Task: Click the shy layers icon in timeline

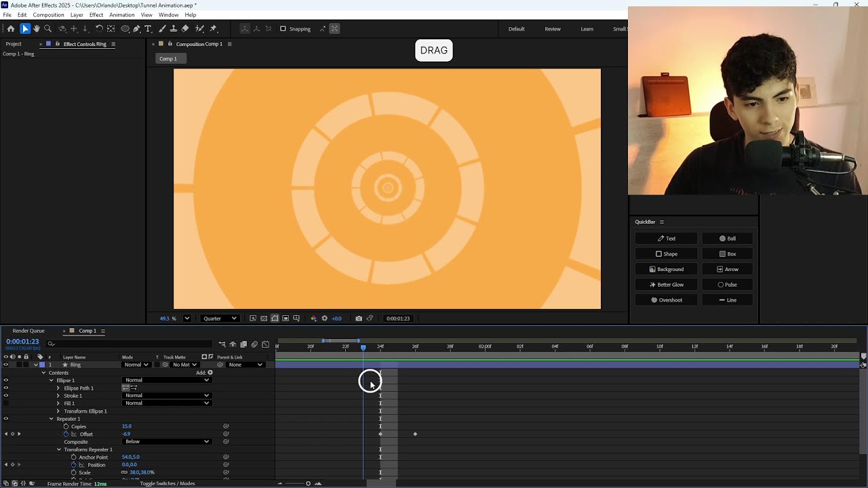Action: pyautogui.click(x=233, y=344)
